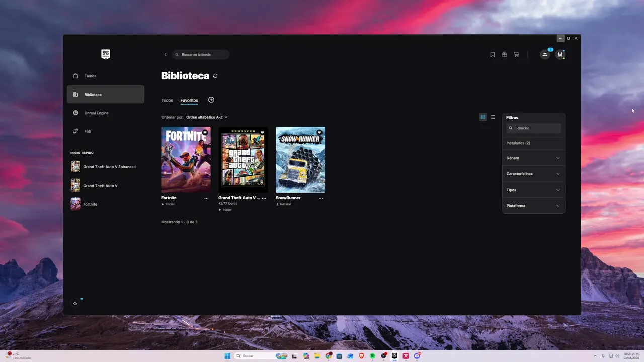
Task: Open Google Chrome from the taskbar
Action: [x=329, y=356]
